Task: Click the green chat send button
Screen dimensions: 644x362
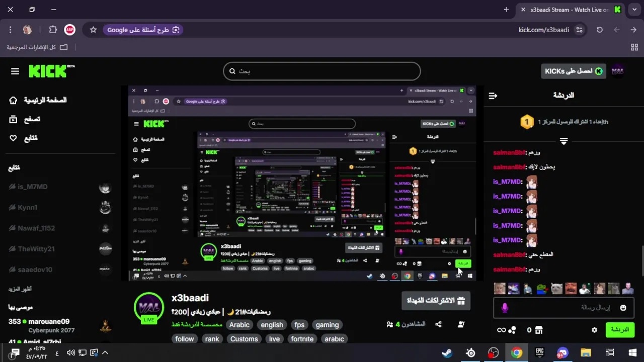Action: click(x=619, y=330)
